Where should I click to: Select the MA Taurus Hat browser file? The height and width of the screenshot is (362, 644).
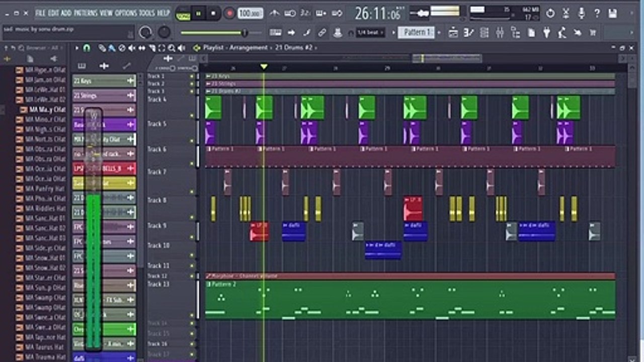(40, 347)
